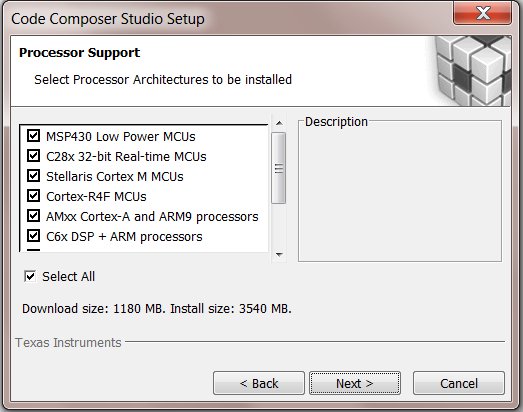This screenshot has height=412, width=523.
Task: Toggle Stellaris Cortex M MCUs checkbox
Action: (x=33, y=176)
